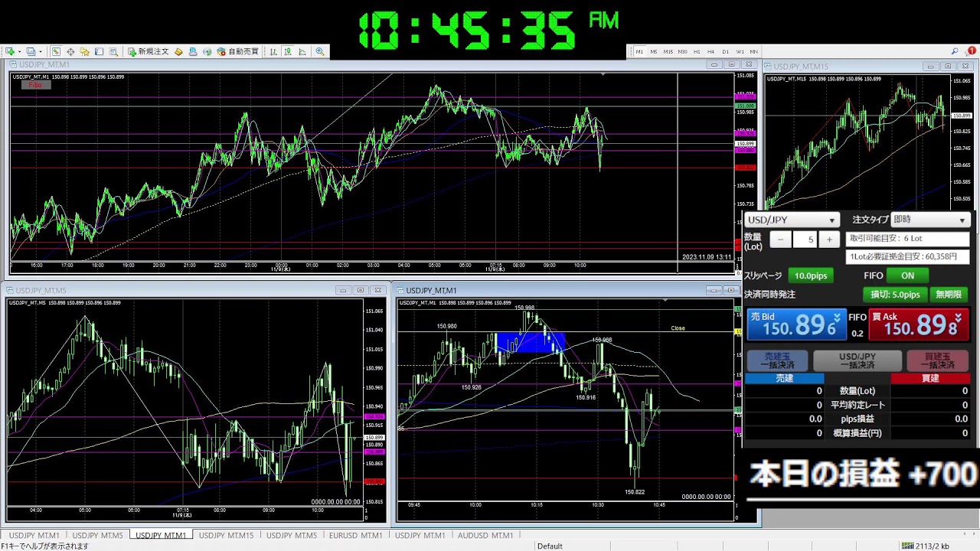The width and height of the screenshot is (980, 551).
Task: Select the candlestick chart type icon
Action: coord(288,51)
